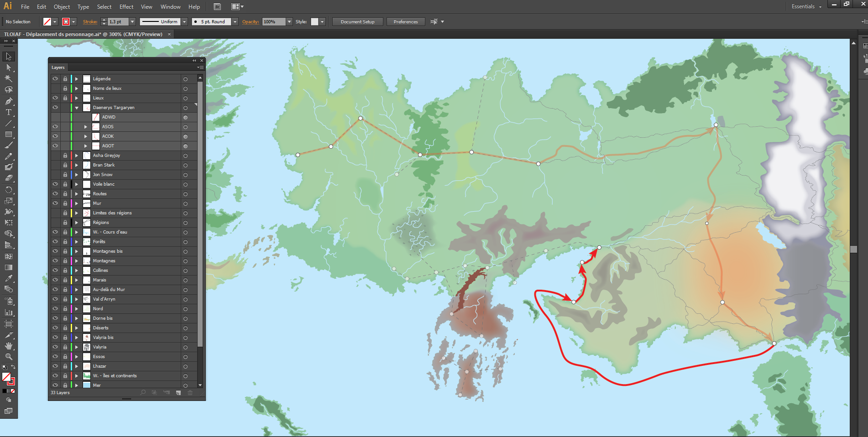Choose the Rotate tool
The image size is (868, 437).
tap(9, 190)
